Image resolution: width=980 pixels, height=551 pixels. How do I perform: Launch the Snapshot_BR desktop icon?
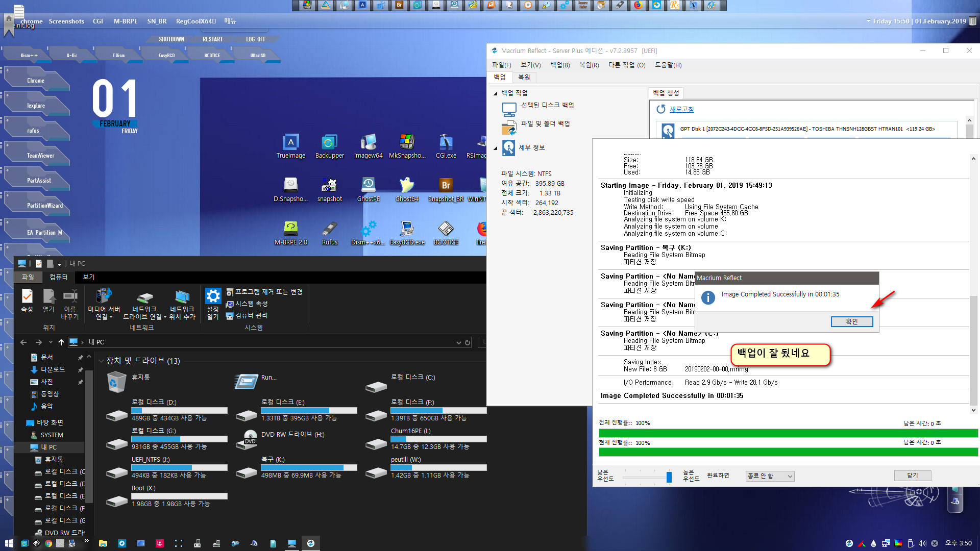click(446, 189)
